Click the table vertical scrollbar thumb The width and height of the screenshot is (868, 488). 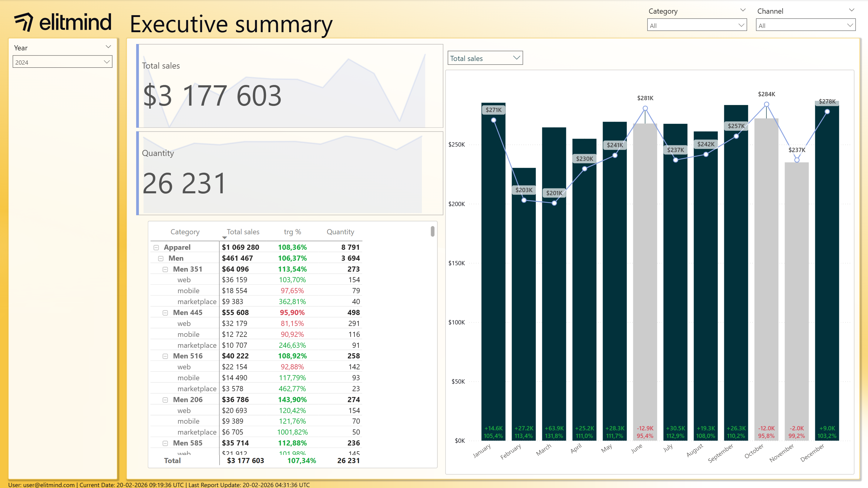(x=432, y=231)
